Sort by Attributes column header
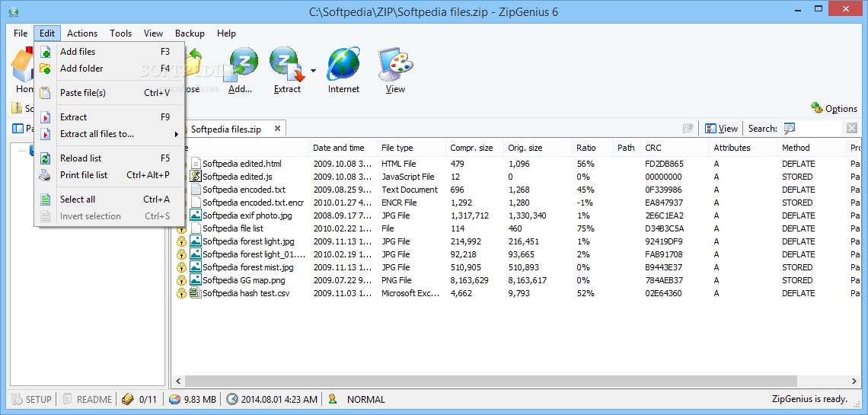Image resolution: width=868 pixels, height=415 pixels. (743, 148)
